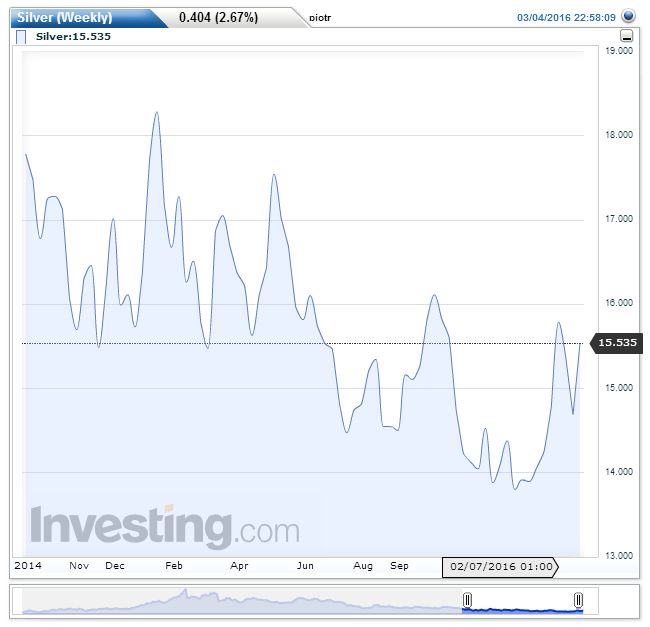Click the Silver:15.535 legend label

click(x=73, y=36)
